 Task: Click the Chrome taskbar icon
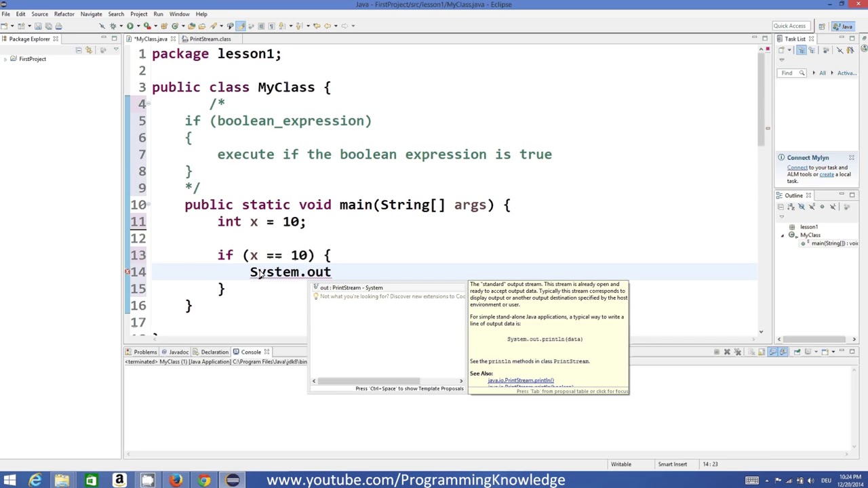point(204,480)
